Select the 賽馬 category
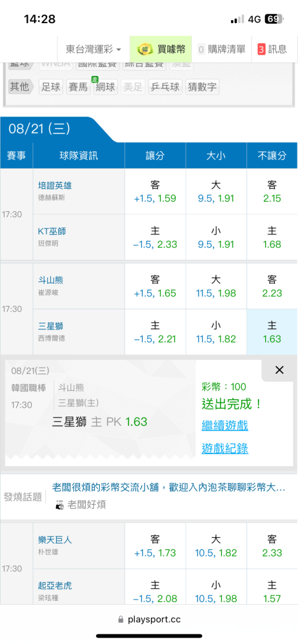This screenshot has height=644, width=298. click(79, 87)
